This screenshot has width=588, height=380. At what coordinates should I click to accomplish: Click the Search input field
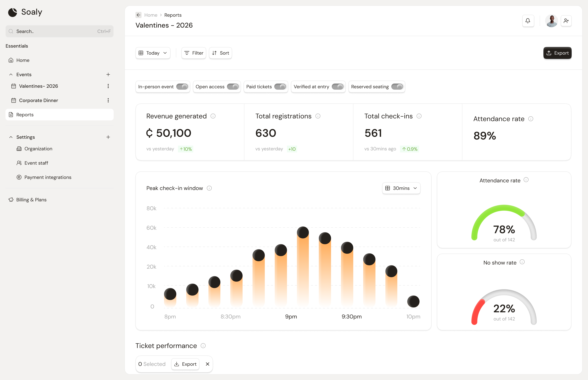pyautogui.click(x=60, y=31)
